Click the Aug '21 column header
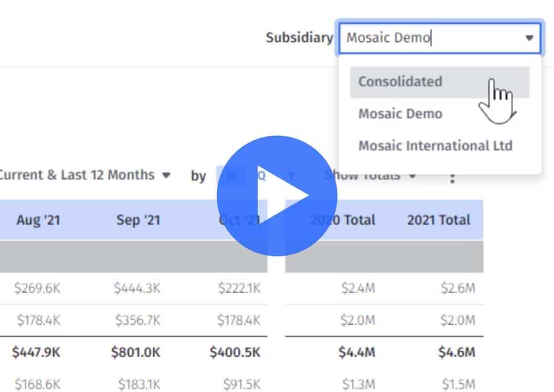The image size is (554, 392). pyautogui.click(x=38, y=220)
